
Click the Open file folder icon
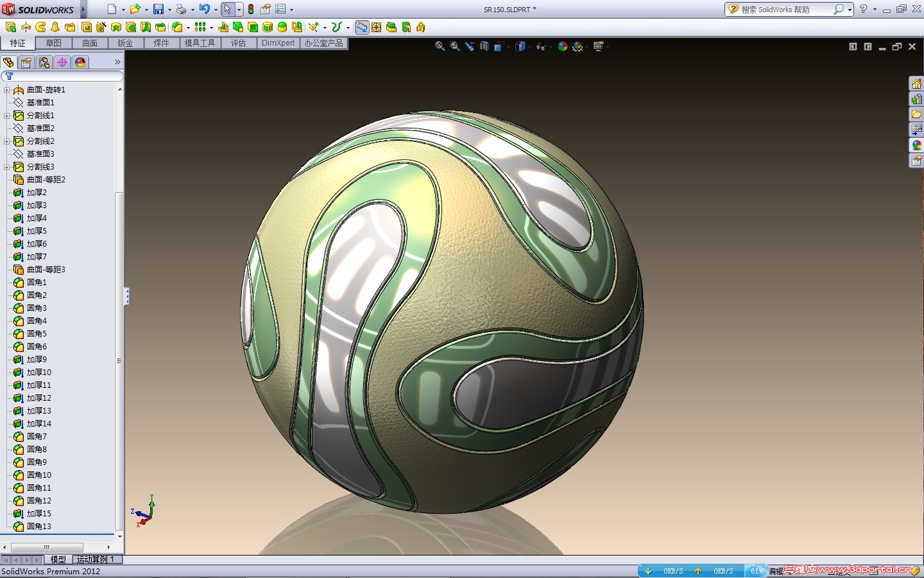point(135,9)
